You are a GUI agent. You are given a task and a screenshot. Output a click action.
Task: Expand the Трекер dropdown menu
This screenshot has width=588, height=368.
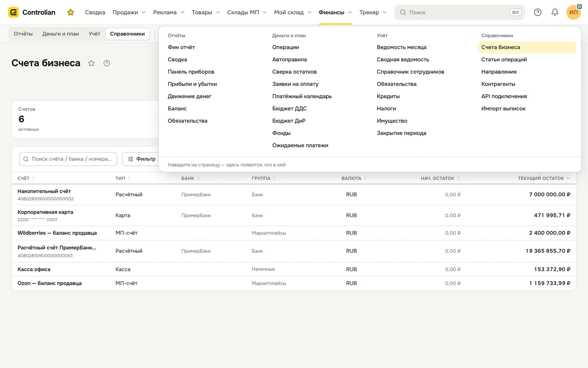pyautogui.click(x=373, y=13)
